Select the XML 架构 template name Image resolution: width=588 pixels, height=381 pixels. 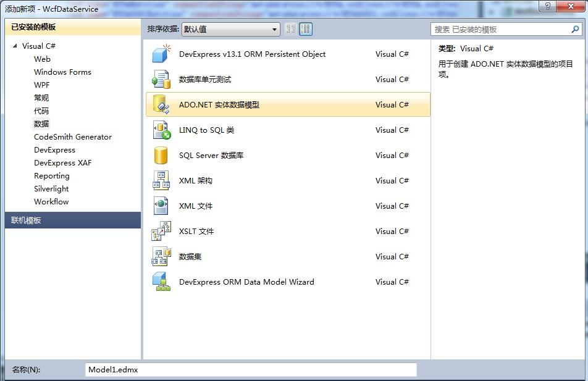196,181
